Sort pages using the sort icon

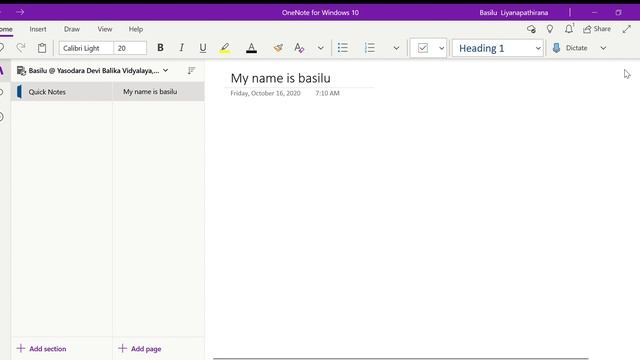pyautogui.click(x=191, y=70)
